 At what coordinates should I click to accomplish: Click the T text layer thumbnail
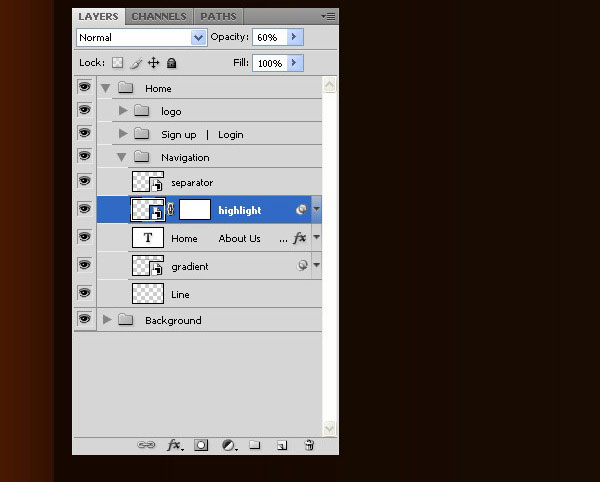[148, 237]
